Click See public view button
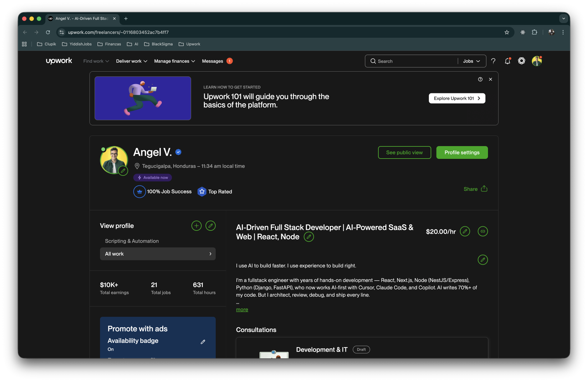 tap(404, 152)
